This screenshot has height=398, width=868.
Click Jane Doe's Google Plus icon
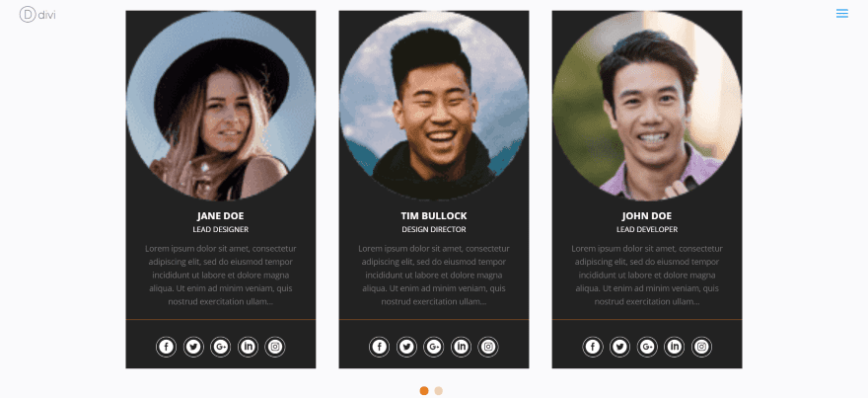(x=220, y=347)
